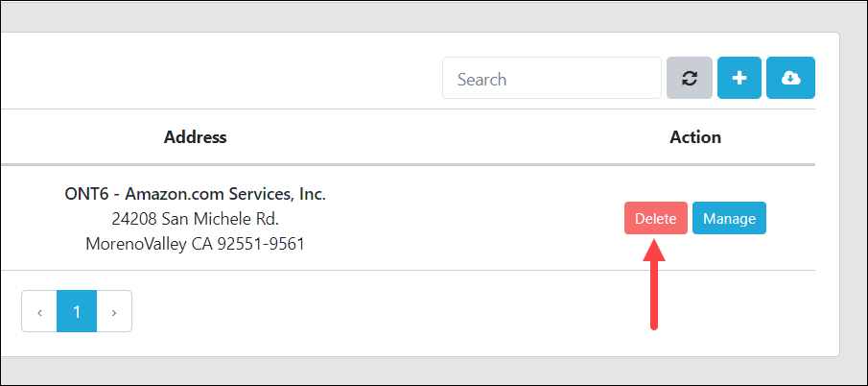This screenshot has width=868, height=386.
Task: Click the red arrow's vertical shaft
Action: [x=654, y=295]
